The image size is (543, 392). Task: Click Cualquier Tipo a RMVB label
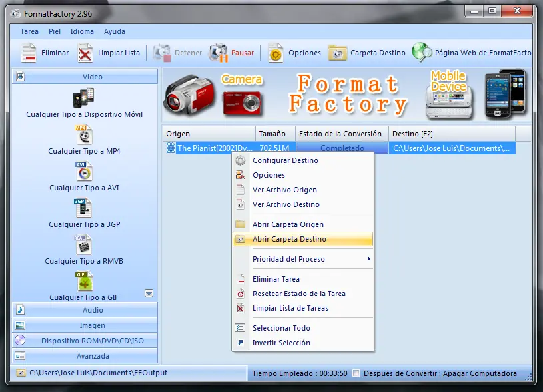pos(84,261)
